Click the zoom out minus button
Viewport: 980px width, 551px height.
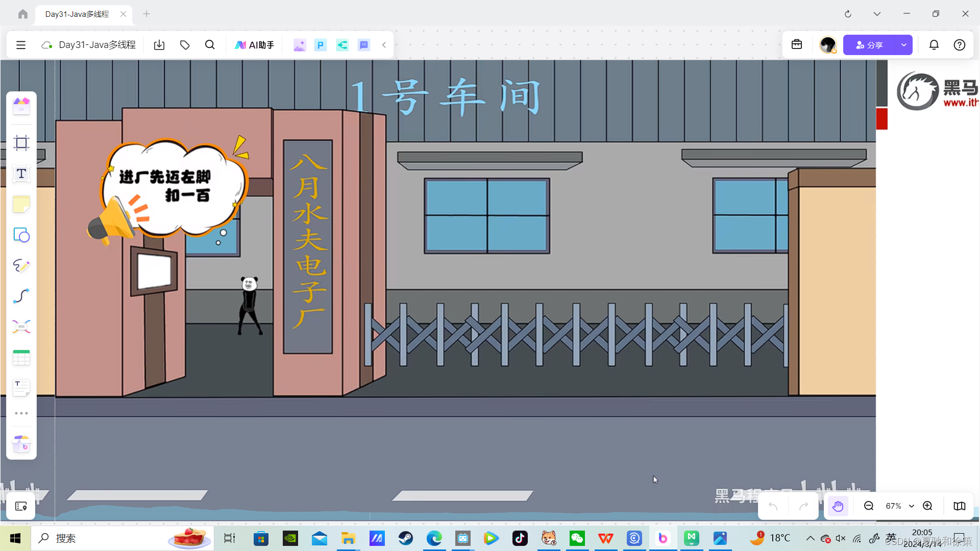pyautogui.click(x=868, y=506)
